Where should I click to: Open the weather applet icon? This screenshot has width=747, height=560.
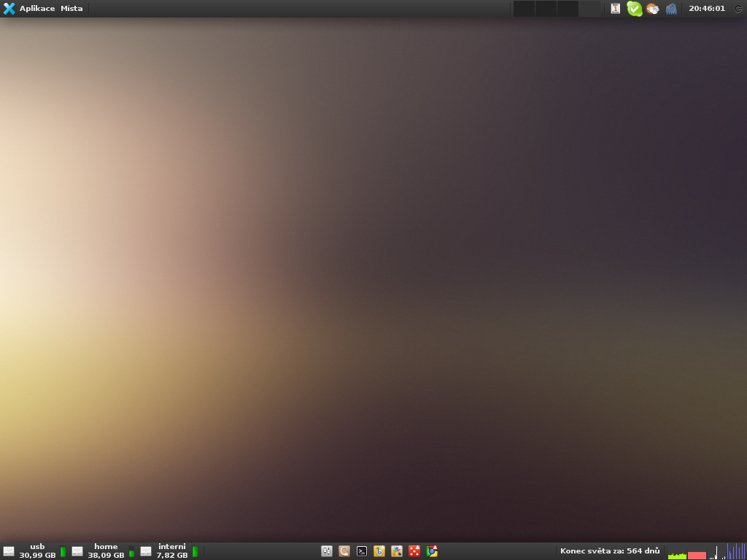click(653, 9)
